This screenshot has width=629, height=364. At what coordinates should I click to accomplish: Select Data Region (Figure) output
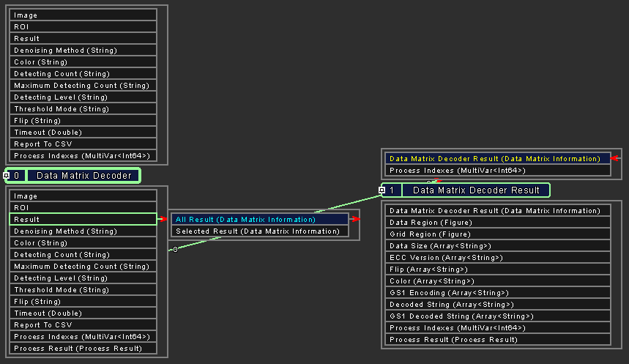coord(498,223)
